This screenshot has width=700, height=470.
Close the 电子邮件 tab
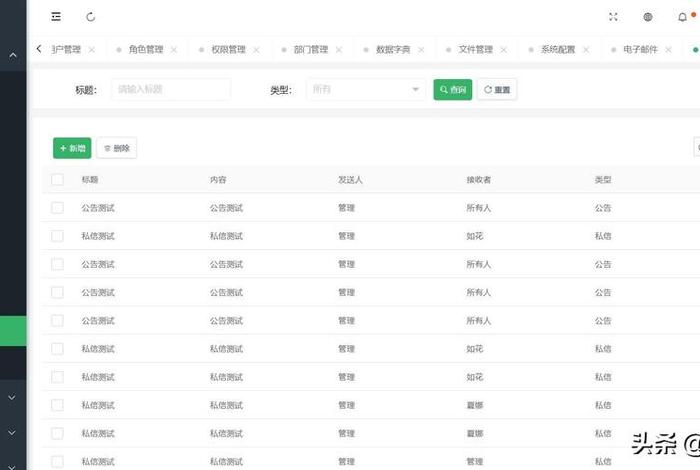point(668,50)
